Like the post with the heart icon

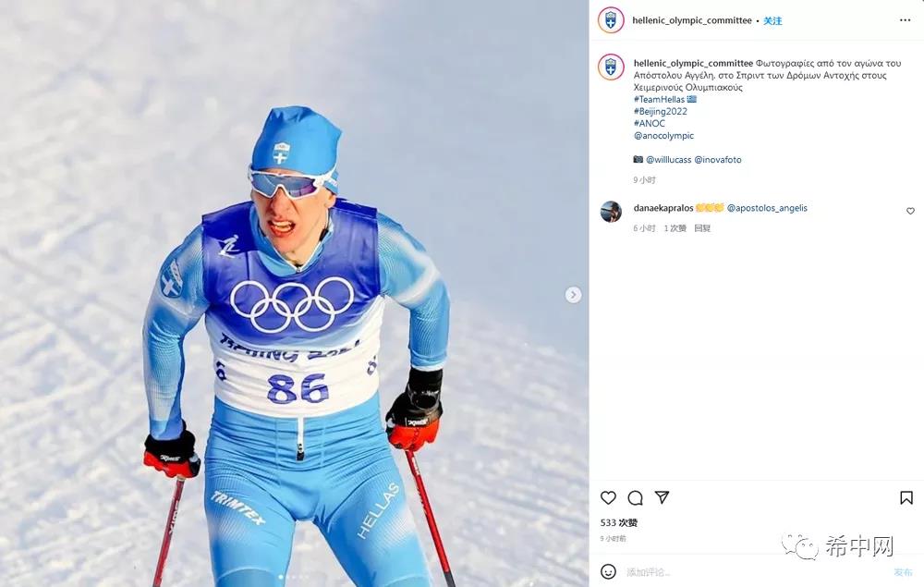click(608, 498)
